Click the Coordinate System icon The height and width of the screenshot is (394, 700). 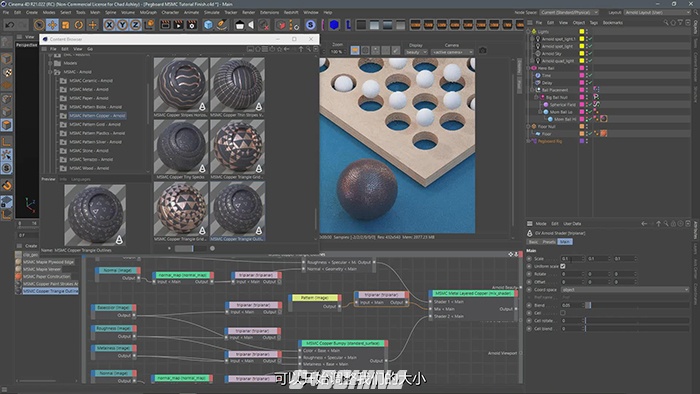pyautogui.click(x=149, y=25)
